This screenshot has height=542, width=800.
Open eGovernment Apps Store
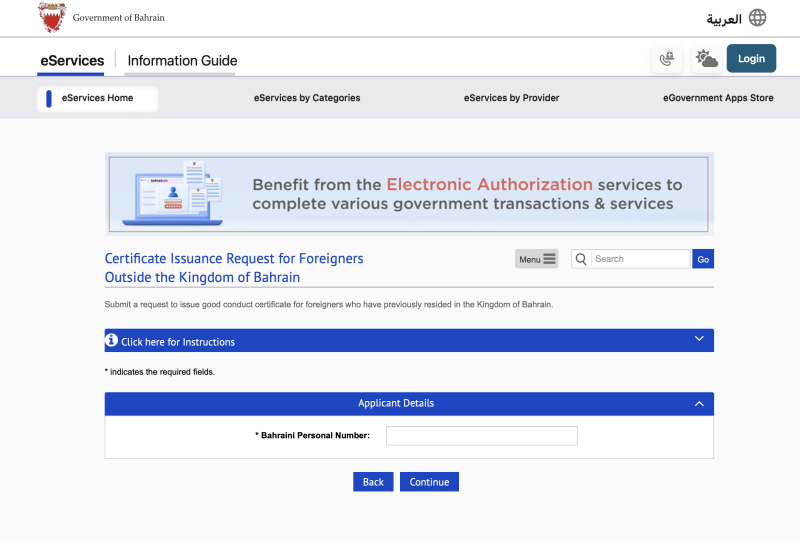tap(717, 98)
